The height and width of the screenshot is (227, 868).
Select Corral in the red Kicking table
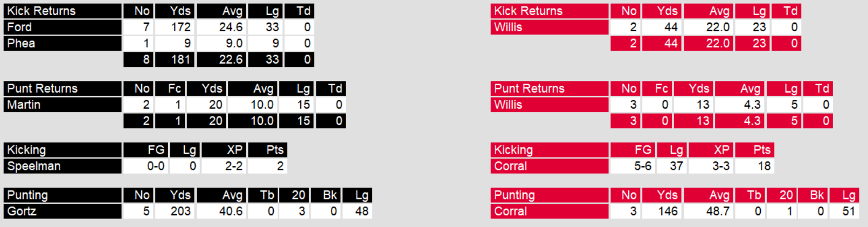[x=510, y=166]
